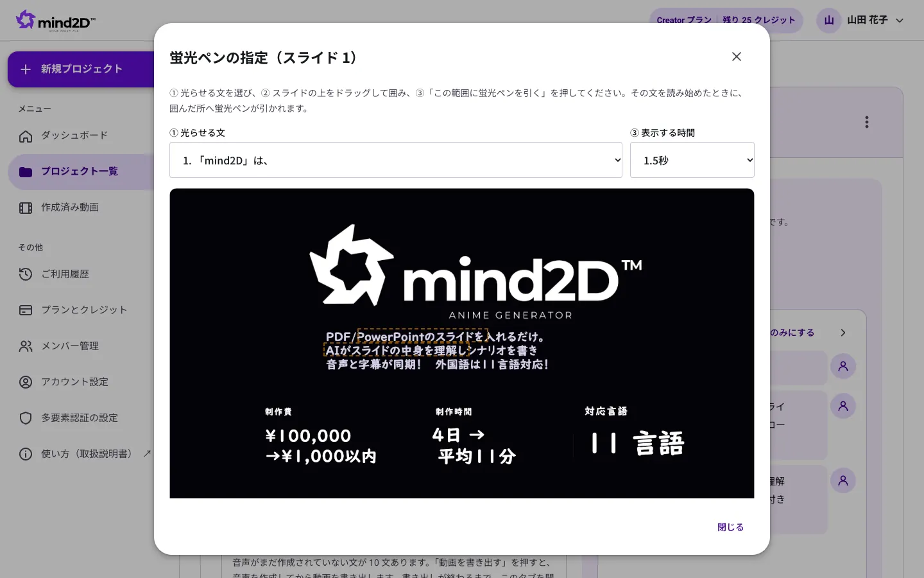
Task: Click the right chevron next to のみにする
Action: point(843,333)
